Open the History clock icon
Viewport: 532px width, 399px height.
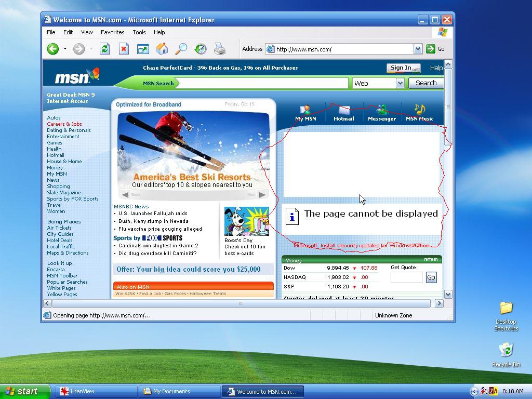click(201, 49)
